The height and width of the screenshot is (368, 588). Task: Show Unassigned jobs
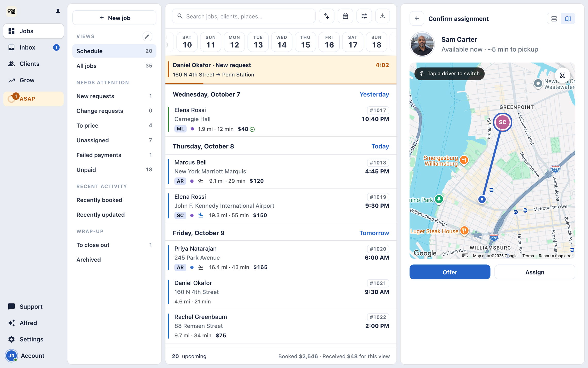point(115,140)
